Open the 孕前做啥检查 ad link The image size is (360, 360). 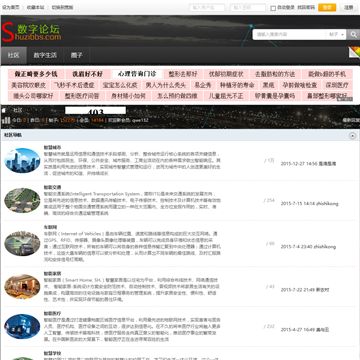[300, 85]
